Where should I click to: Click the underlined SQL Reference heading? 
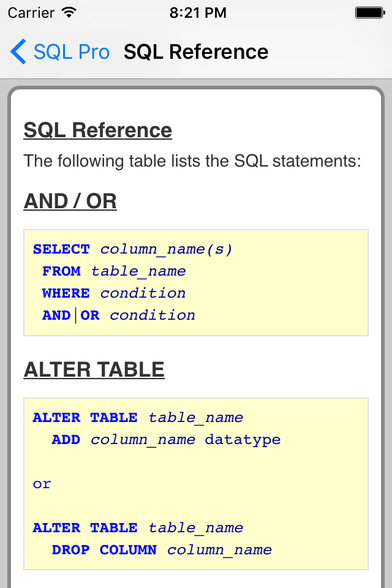click(x=98, y=130)
